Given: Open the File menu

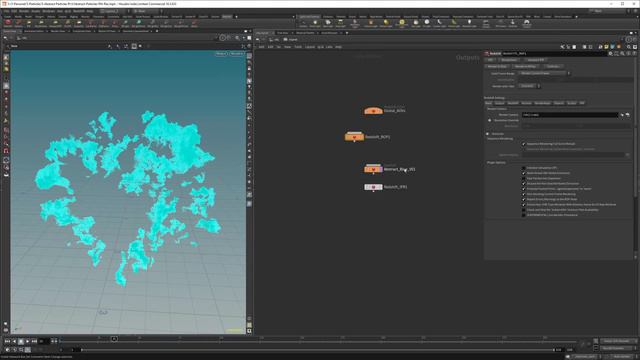Looking at the screenshot, I should click(x=7, y=11).
